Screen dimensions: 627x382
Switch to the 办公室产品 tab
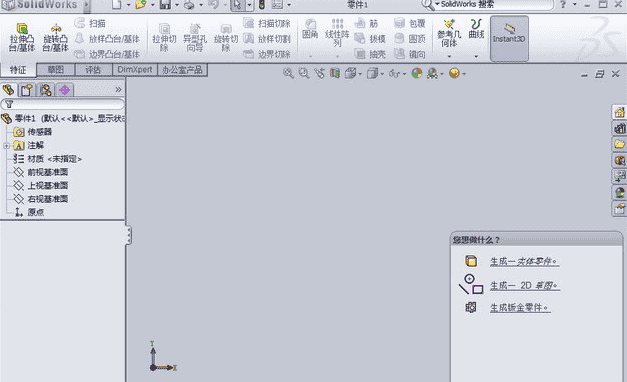pyautogui.click(x=182, y=70)
